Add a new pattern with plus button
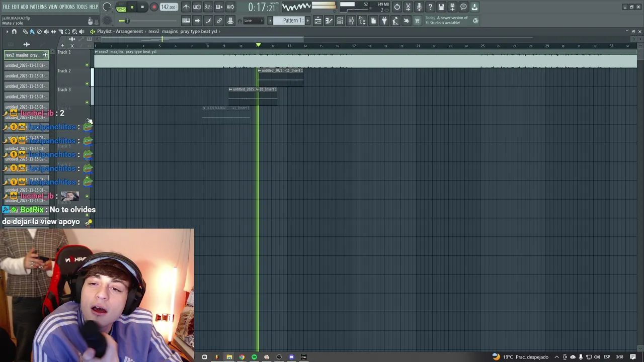The image size is (644, 362). [x=307, y=21]
